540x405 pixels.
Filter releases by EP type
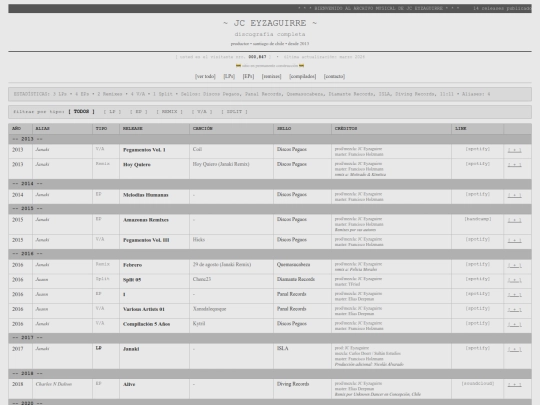pyautogui.click(x=139, y=112)
